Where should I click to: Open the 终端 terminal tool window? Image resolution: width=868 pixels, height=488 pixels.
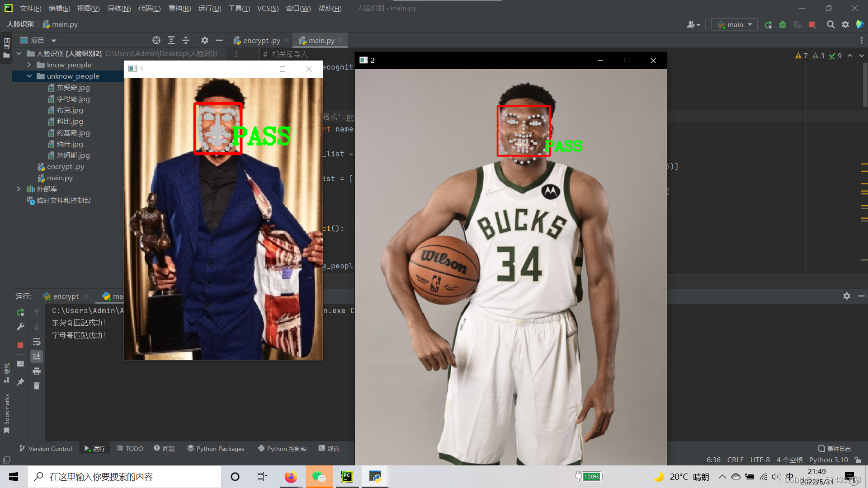pos(329,448)
